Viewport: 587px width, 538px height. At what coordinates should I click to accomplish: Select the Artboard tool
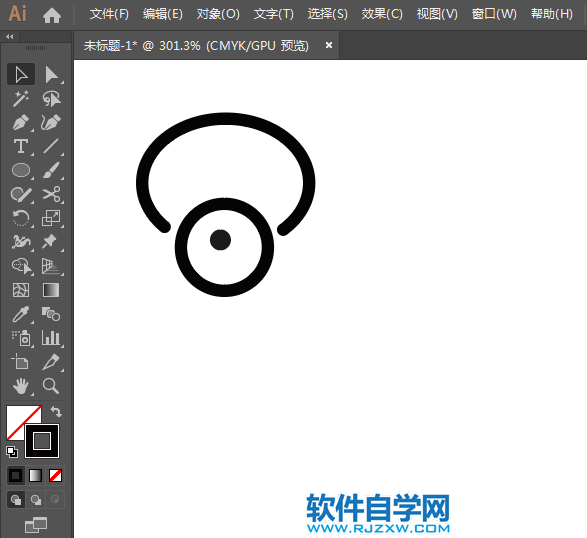click(x=21, y=362)
